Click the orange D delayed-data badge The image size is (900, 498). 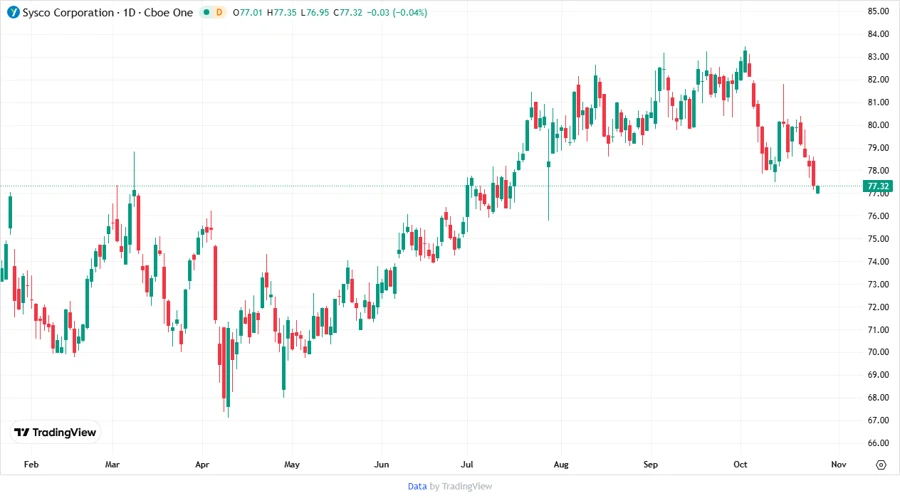219,13
